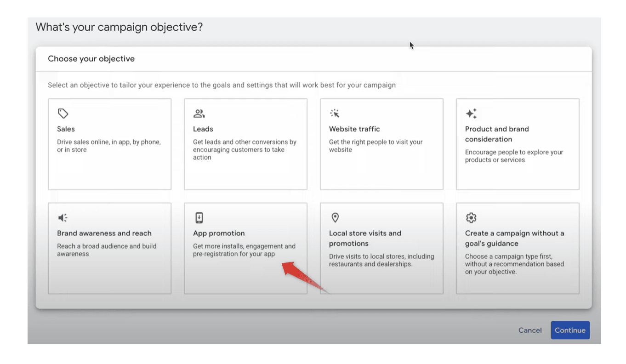The width and height of the screenshot is (626, 364).
Task: Click the Sales description about driving sales online
Action: coord(108,146)
